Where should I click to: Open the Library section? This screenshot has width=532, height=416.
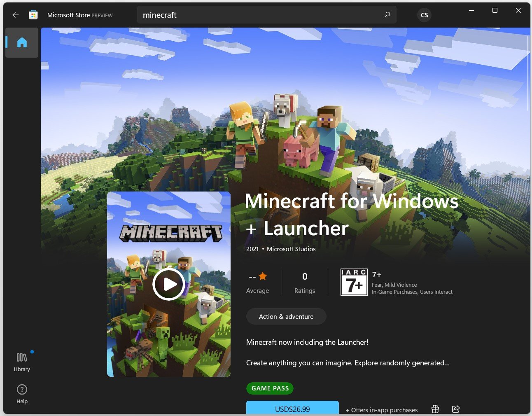[22, 362]
